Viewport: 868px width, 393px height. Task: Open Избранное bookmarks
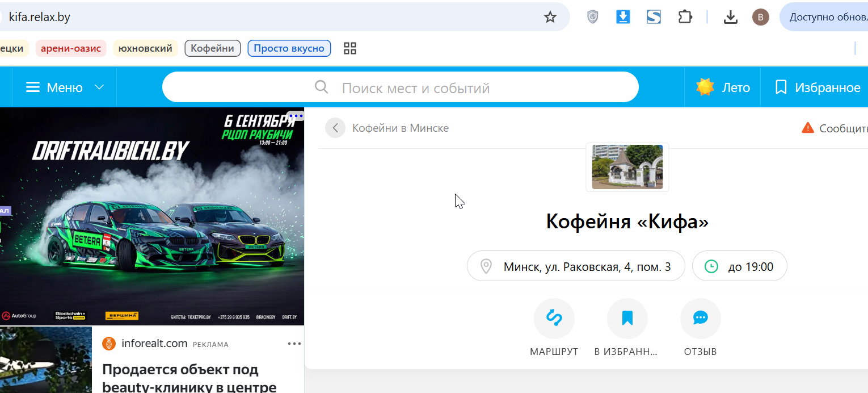(x=818, y=87)
